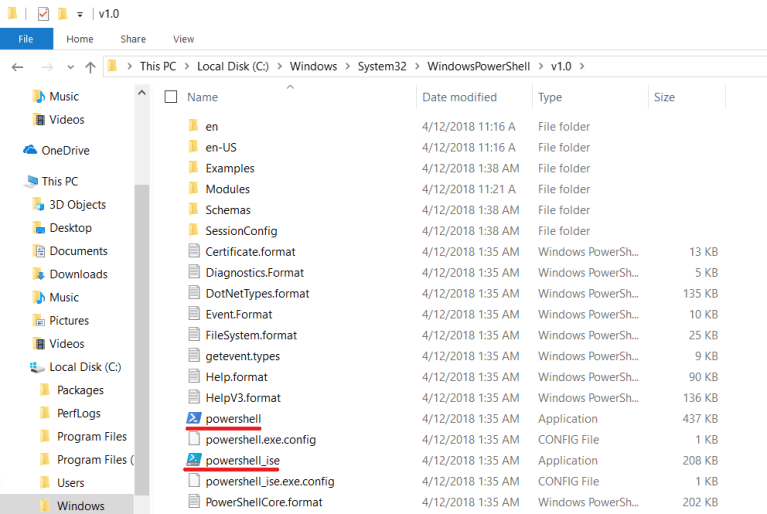Click the Modules folder icon
Image resolution: width=767 pixels, height=514 pixels.
pos(194,189)
